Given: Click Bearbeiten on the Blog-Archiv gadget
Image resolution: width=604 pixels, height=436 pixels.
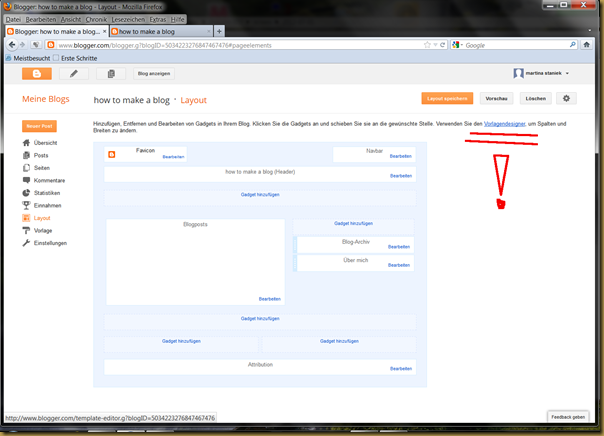Looking at the screenshot, I should [x=399, y=247].
